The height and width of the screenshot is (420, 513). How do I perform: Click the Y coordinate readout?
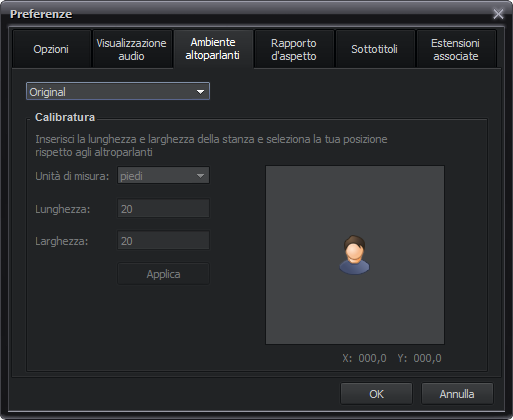[419, 358]
